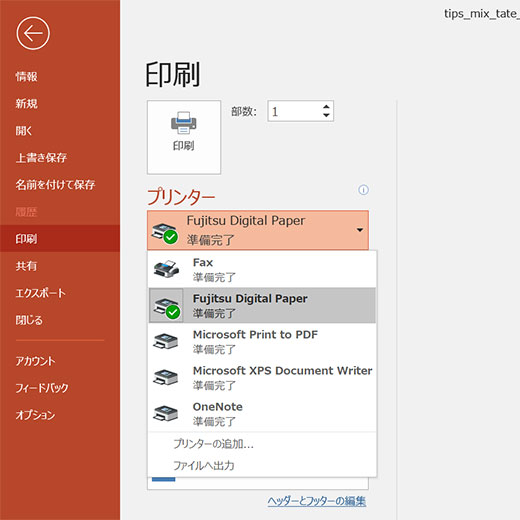This screenshot has width=520, height=520.
Task: Choose 開く from the sidebar
Action: [24, 131]
